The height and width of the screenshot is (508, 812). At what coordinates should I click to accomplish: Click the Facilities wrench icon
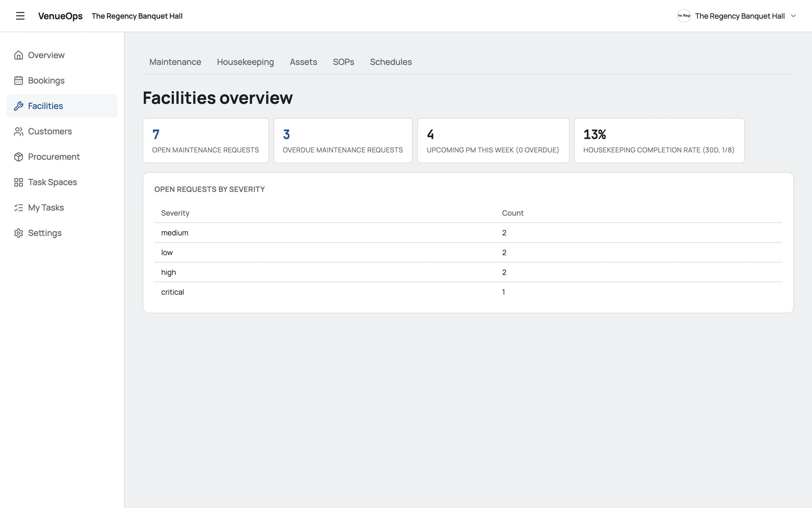18,106
